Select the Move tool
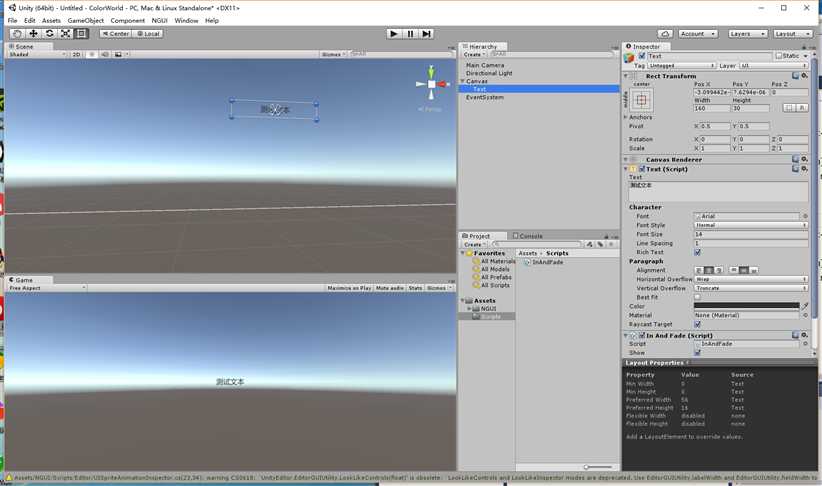The width and height of the screenshot is (822, 486). pos(33,34)
